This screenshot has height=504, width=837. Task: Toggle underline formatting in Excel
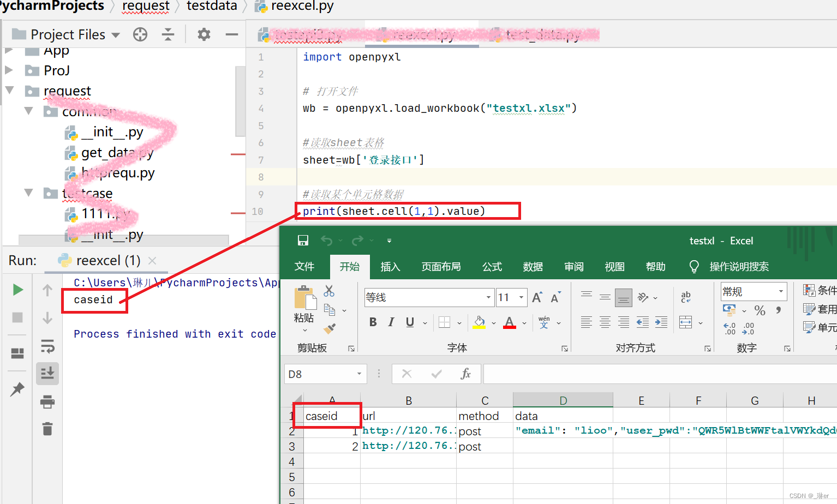tap(409, 322)
